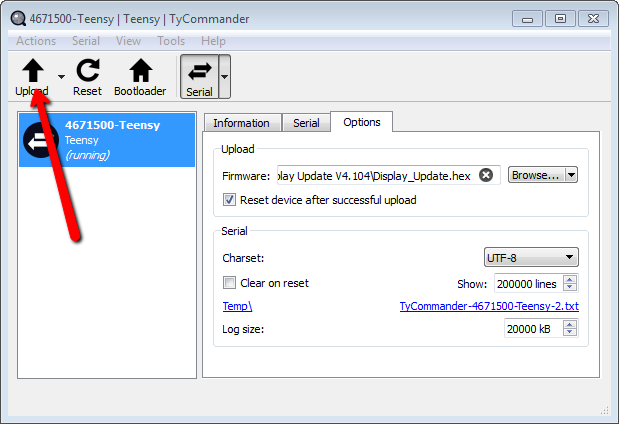Select the Options tab
The image size is (619, 424).
coord(362,122)
